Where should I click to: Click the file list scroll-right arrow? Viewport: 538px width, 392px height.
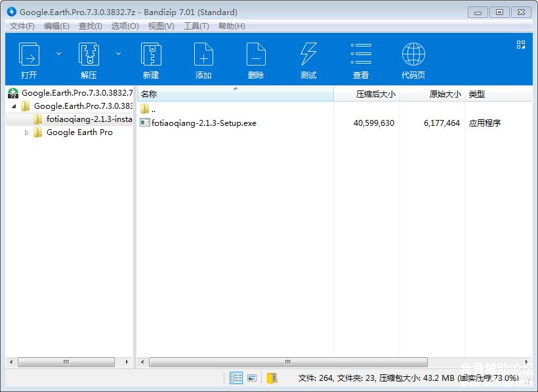tap(527, 362)
